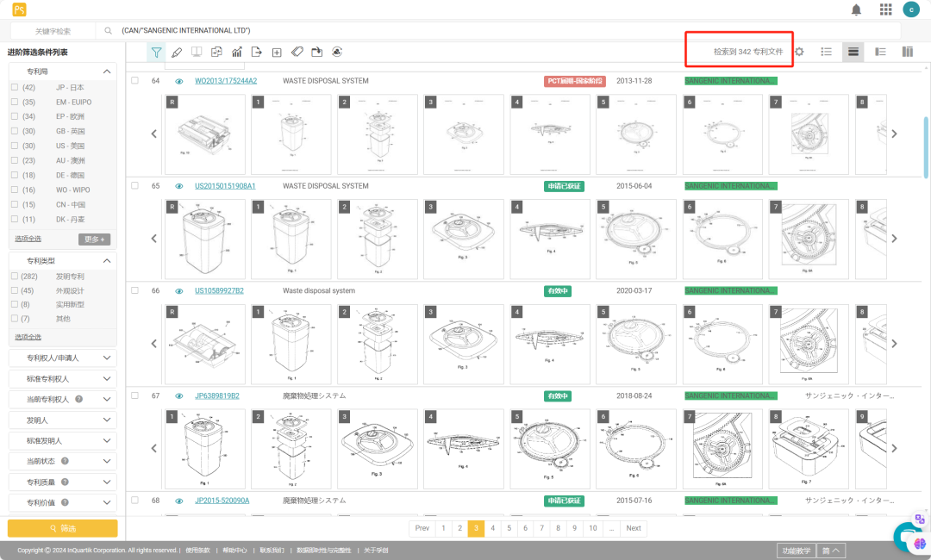
Task: Toggle eye icon for US10589927B2
Action: [x=178, y=291]
